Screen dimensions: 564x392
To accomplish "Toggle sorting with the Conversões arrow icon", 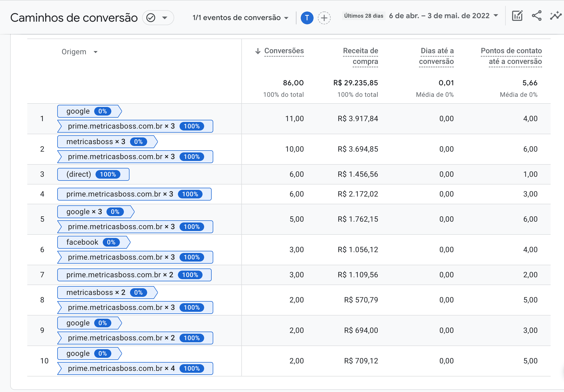I will tap(258, 51).
